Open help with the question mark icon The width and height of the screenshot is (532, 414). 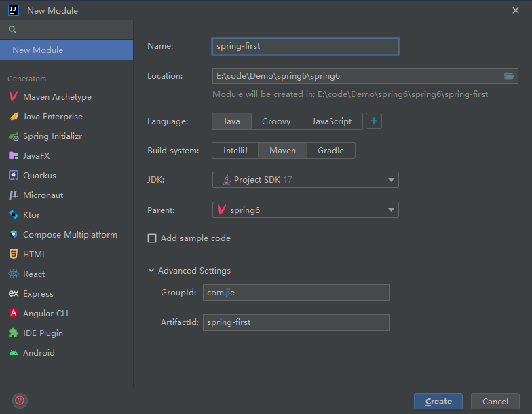[x=20, y=400]
